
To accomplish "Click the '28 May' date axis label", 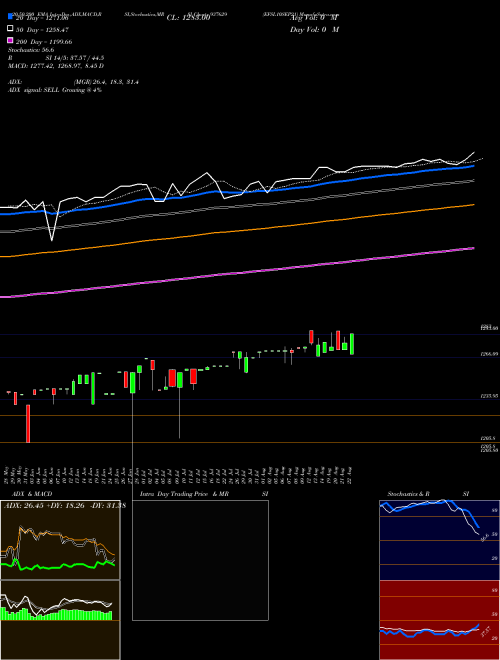I will pos(7,475).
